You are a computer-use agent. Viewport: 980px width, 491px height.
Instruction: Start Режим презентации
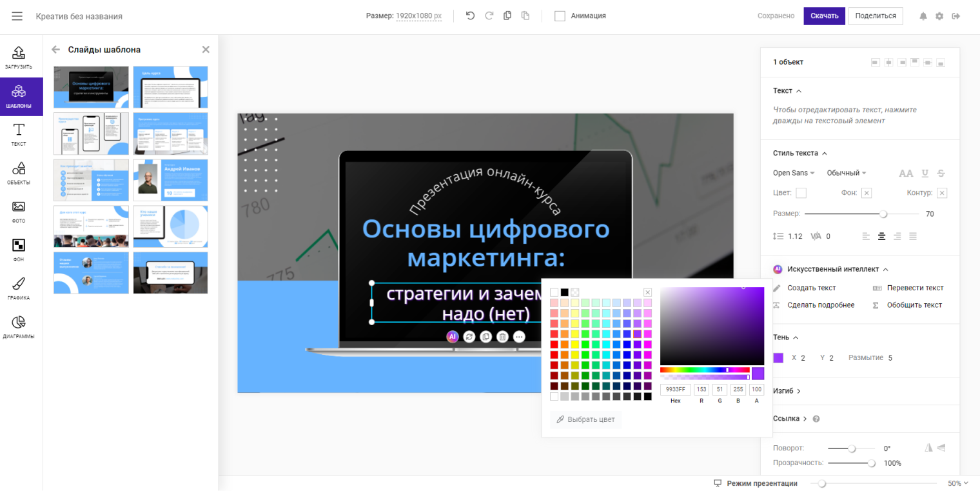tap(755, 483)
